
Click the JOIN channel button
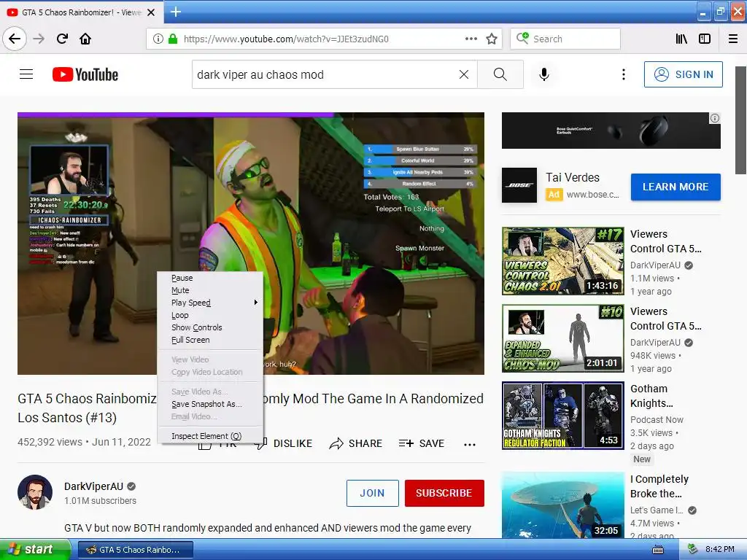pyautogui.click(x=373, y=493)
